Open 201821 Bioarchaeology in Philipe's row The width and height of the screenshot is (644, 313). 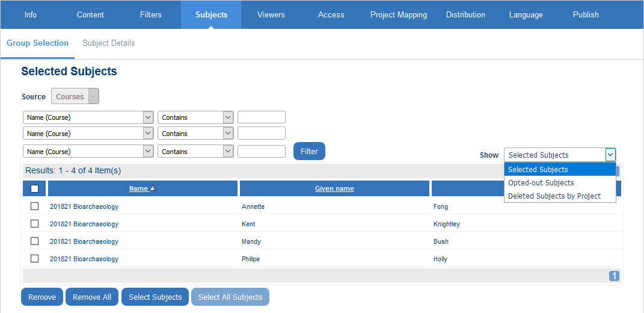pyautogui.click(x=84, y=259)
